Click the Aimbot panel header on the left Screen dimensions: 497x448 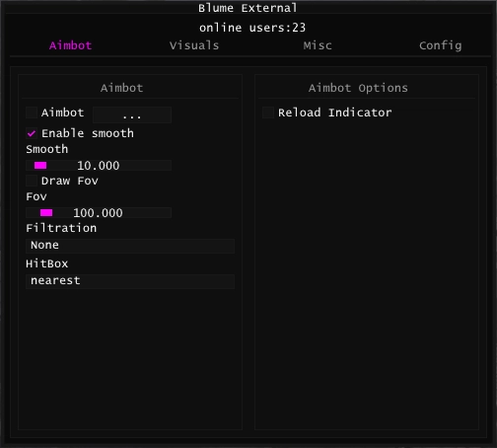pyautogui.click(x=122, y=88)
